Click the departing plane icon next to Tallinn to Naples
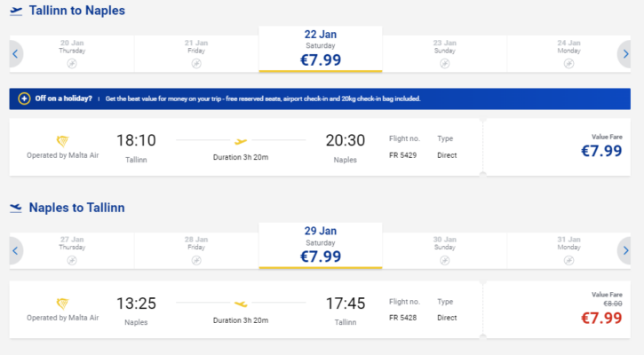Image resolution: width=644 pixels, height=355 pixels. pyautogui.click(x=16, y=11)
